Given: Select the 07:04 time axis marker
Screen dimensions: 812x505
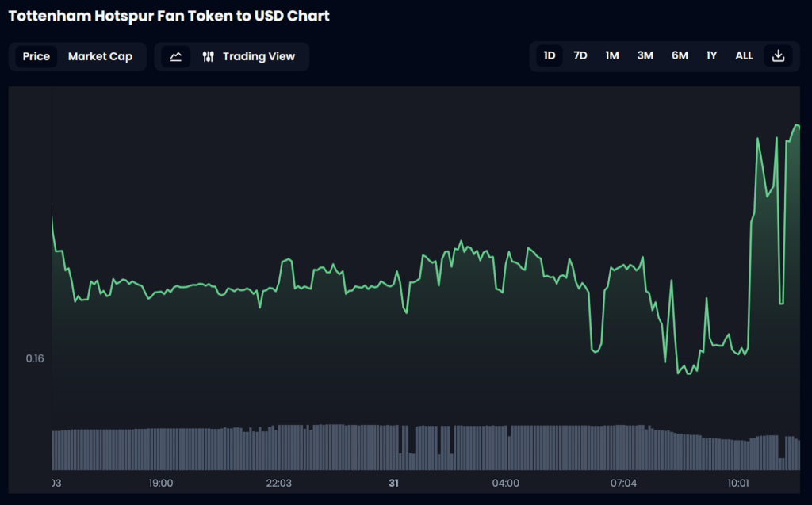Looking at the screenshot, I should (x=624, y=483).
